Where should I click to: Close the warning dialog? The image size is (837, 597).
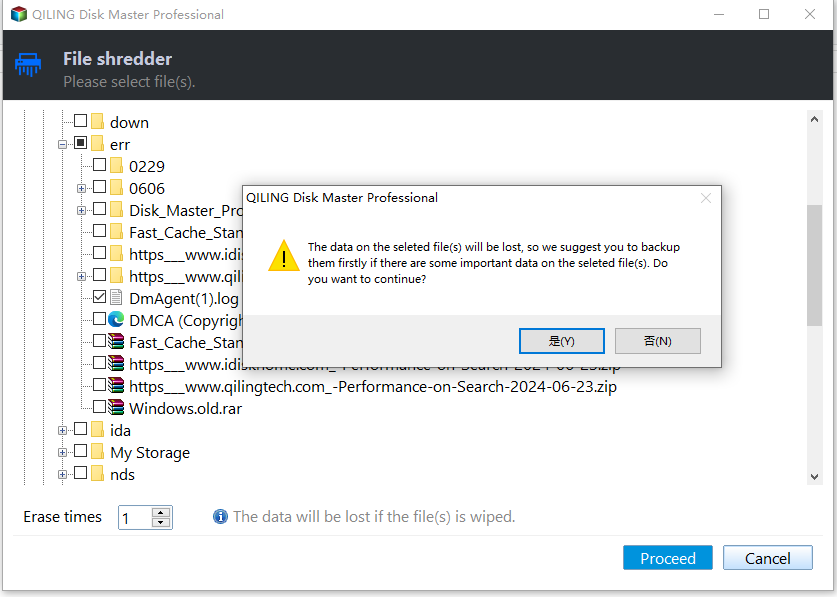706,198
